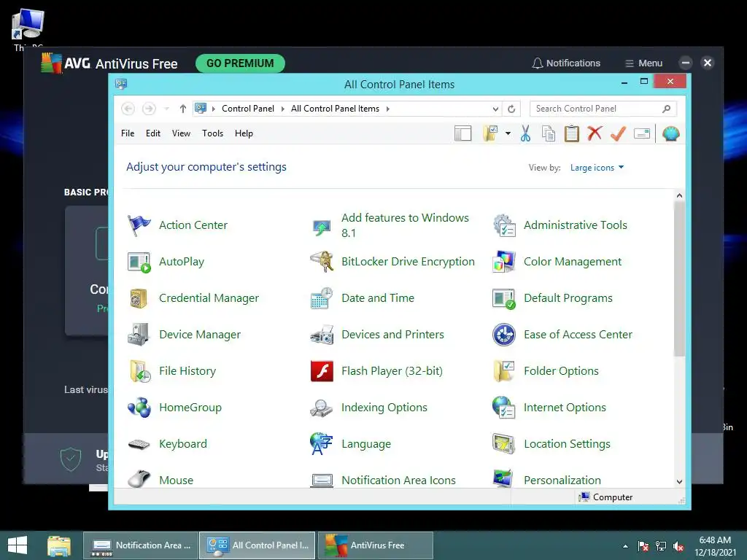
Task: Click the Properties card toolbar icon
Action: 642,134
